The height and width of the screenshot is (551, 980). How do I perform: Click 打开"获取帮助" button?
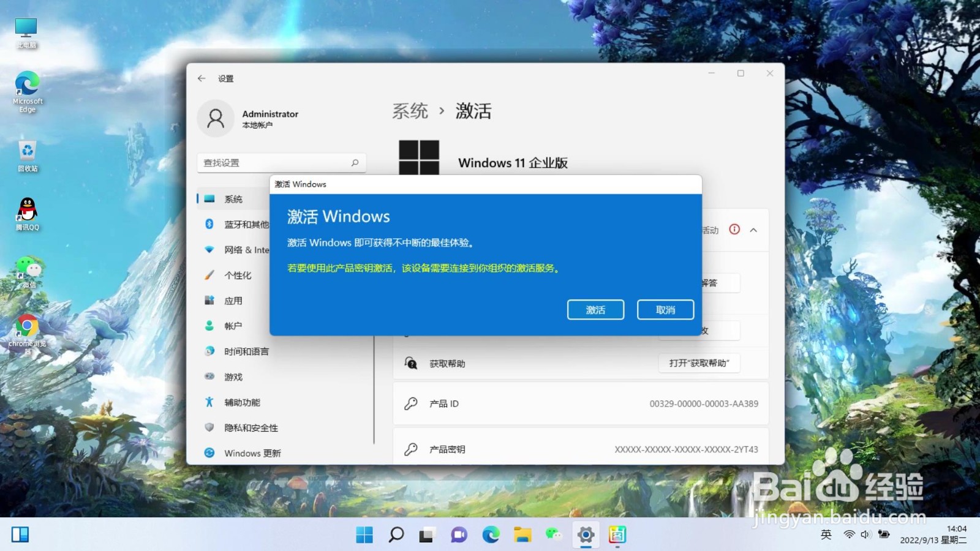pos(699,363)
